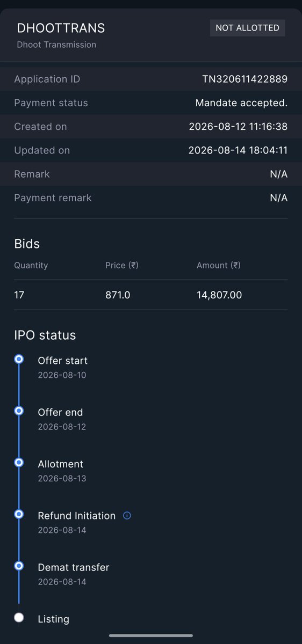Tap the Bids section heading
Screen dimensions: 302x644
tap(27, 244)
